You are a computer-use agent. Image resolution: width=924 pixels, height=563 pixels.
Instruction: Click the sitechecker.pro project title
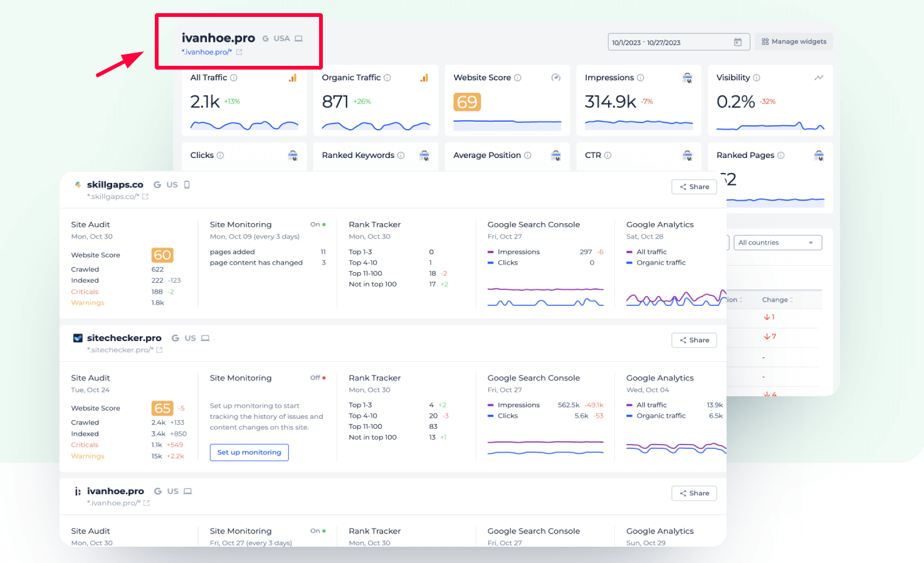(x=124, y=338)
